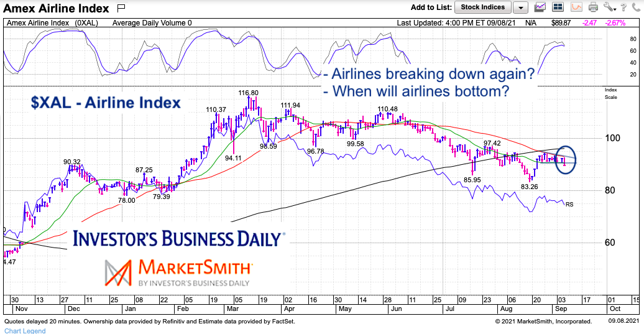Select the Sep month on the timeline

pos(561,308)
